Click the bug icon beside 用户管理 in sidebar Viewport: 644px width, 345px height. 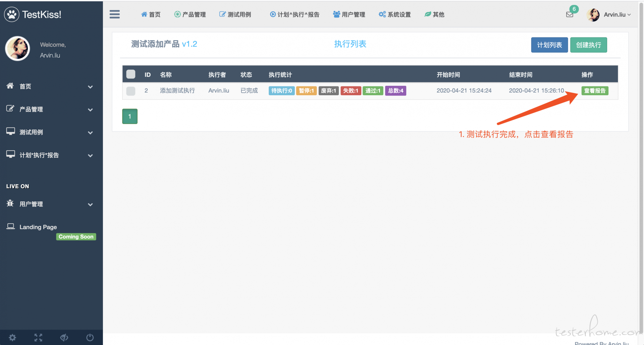click(x=10, y=203)
